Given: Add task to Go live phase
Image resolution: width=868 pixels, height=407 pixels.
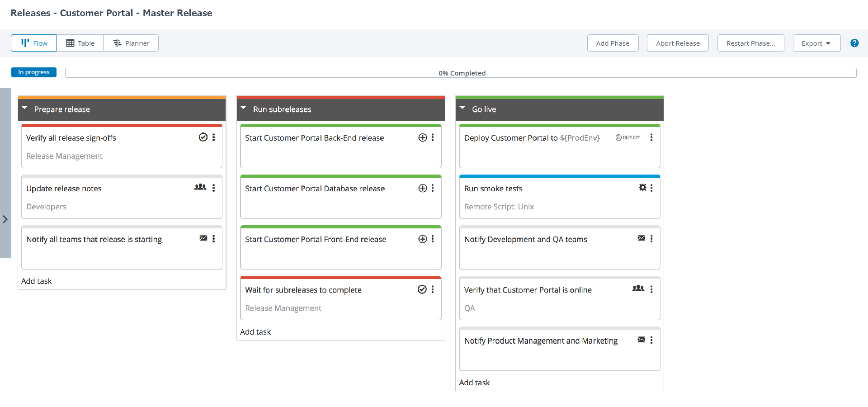Looking at the screenshot, I should tap(474, 383).
